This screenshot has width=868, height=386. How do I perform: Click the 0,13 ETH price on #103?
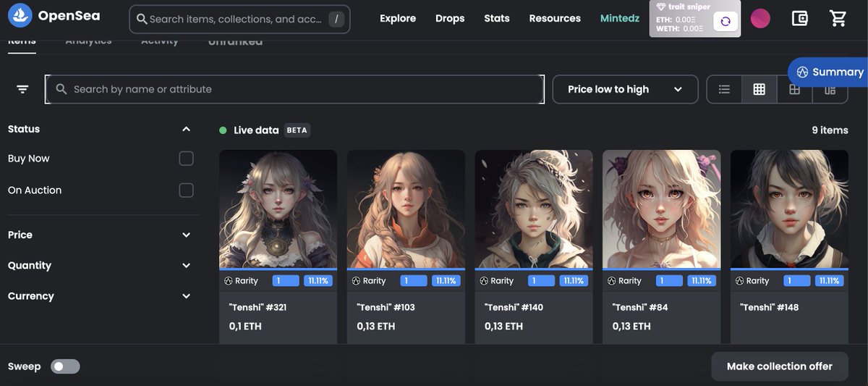coord(376,327)
